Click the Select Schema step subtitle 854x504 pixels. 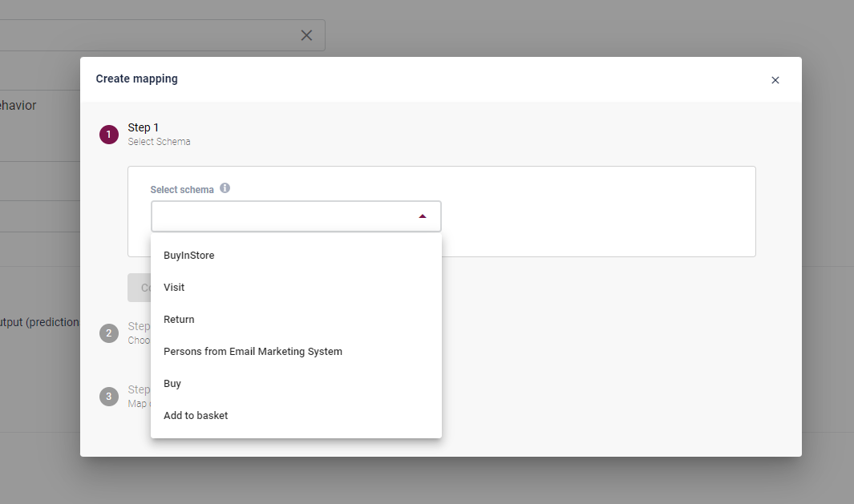point(159,142)
